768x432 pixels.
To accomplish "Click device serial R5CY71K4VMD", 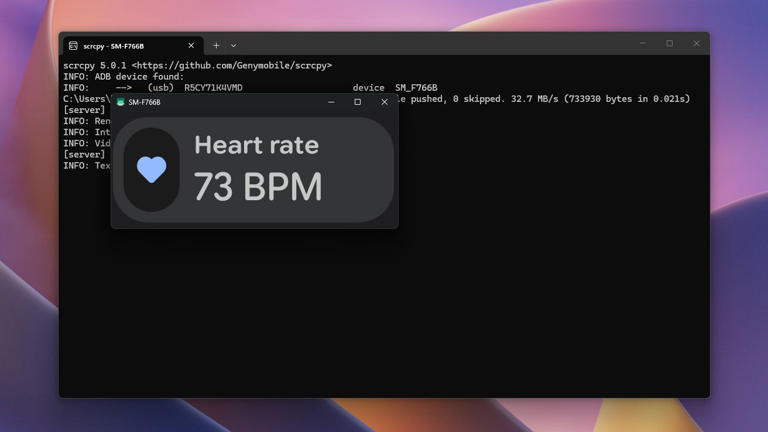I will (x=213, y=88).
